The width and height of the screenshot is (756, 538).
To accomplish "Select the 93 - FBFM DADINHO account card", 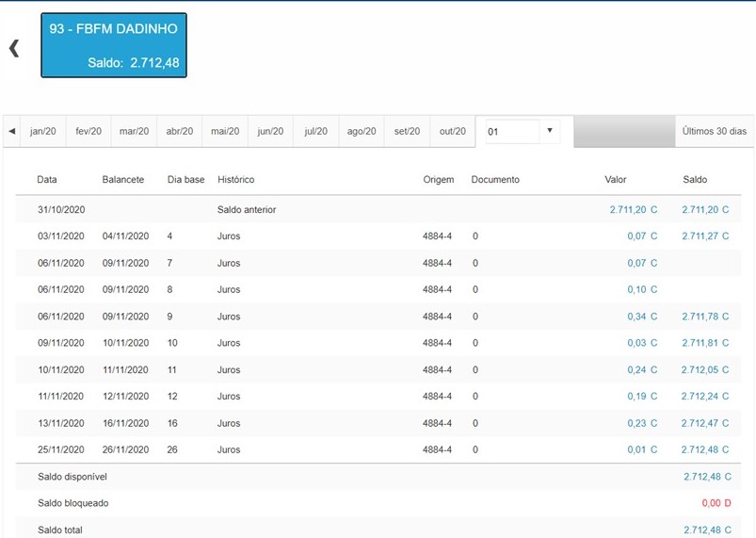I will (114, 45).
